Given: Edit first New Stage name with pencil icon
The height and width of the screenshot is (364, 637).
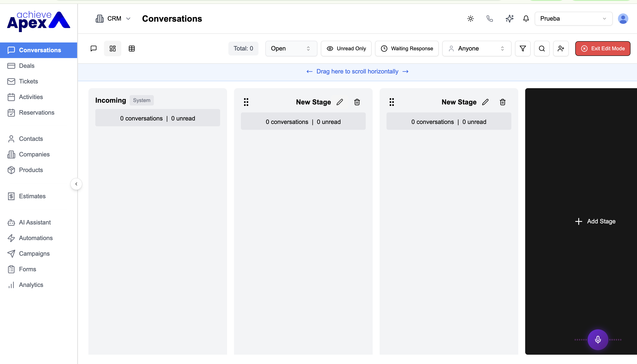Looking at the screenshot, I should [x=340, y=102].
